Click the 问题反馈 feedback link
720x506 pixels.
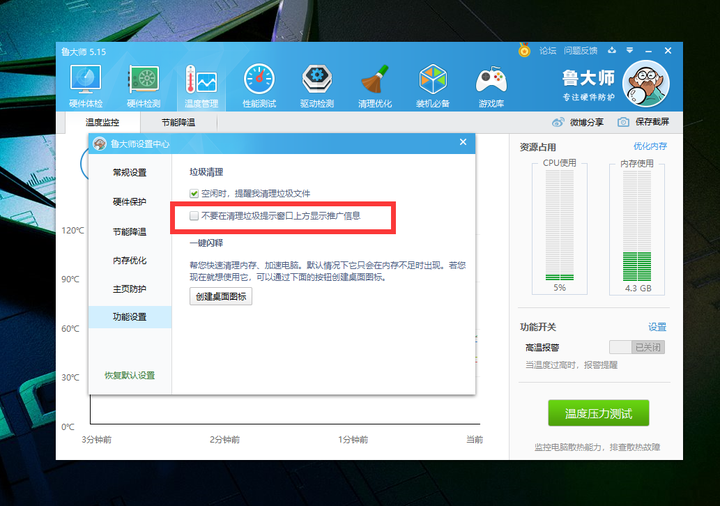click(580, 51)
